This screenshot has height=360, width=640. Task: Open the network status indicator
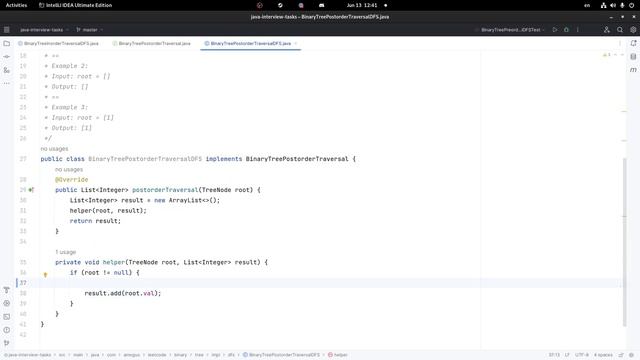tap(603, 5)
